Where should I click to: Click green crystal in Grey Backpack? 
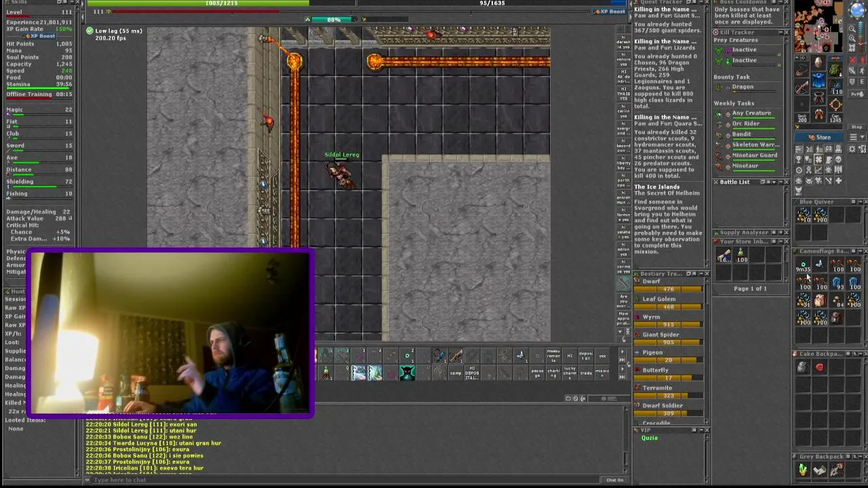[803, 469]
